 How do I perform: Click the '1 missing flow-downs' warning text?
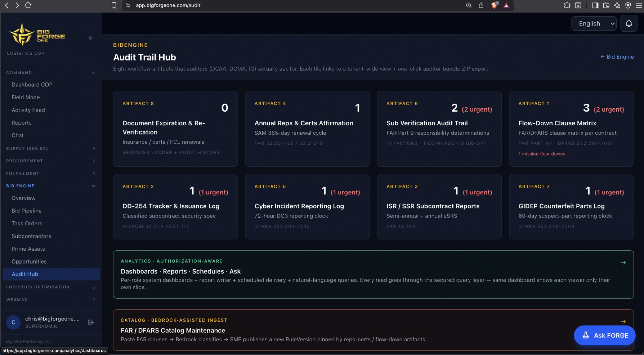(x=542, y=154)
